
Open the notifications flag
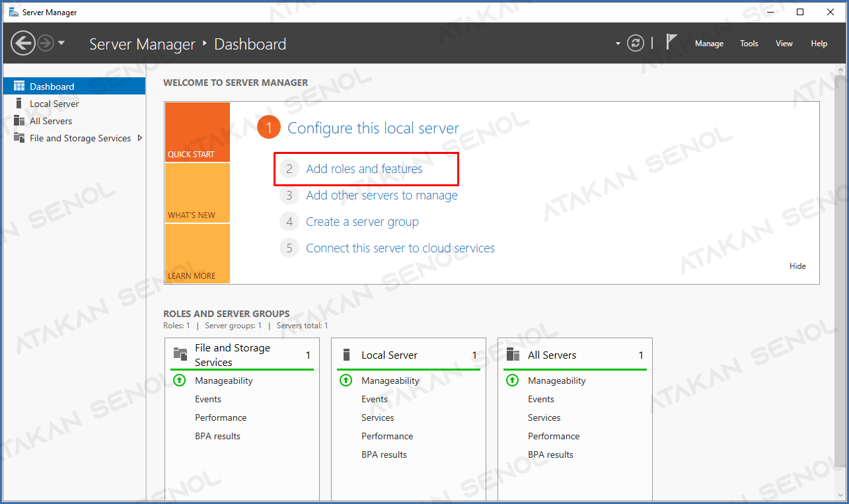(x=671, y=42)
